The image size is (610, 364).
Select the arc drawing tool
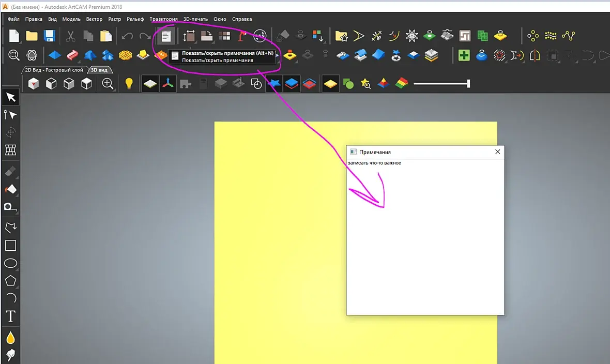tap(10, 298)
